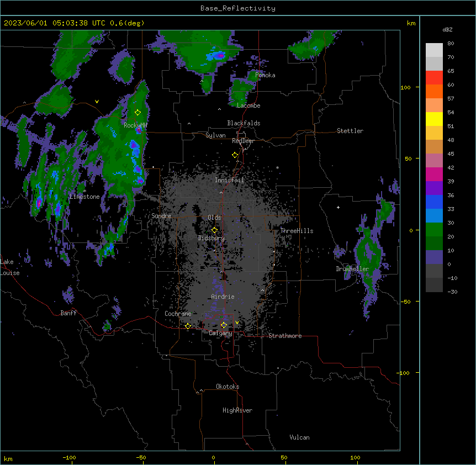Click the strong echo core north of Ponoka
476x465 pixels.
[220, 56]
